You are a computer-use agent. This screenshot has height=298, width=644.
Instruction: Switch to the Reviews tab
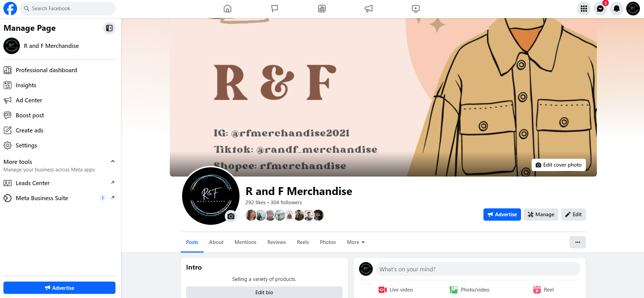[x=276, y=242]
